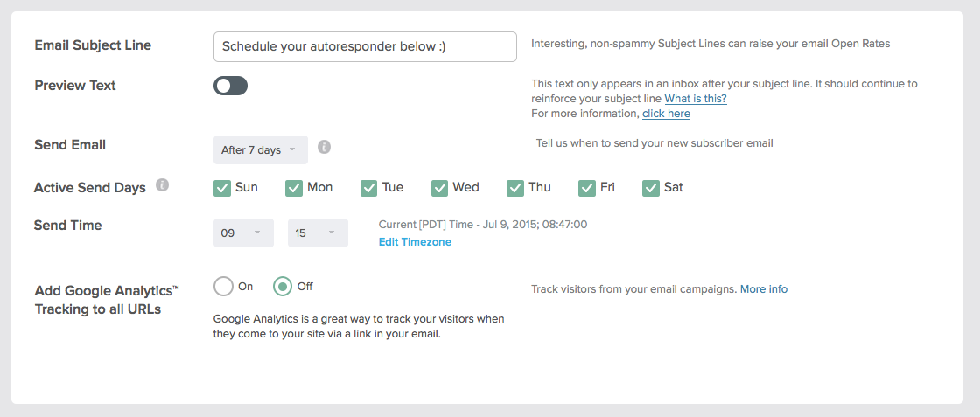The height and width of the screenshot is (417, 980).
Task: Open the 'What is this?' link
Action: pyautogui.click(x=695, y=99)
